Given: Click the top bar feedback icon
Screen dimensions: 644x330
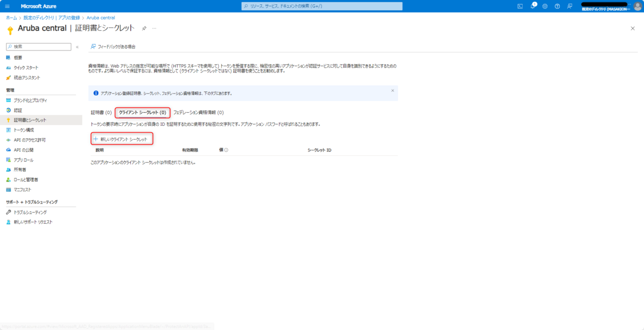Looking at the screenshot, I should pyautogui.click(x=569, y=6).
